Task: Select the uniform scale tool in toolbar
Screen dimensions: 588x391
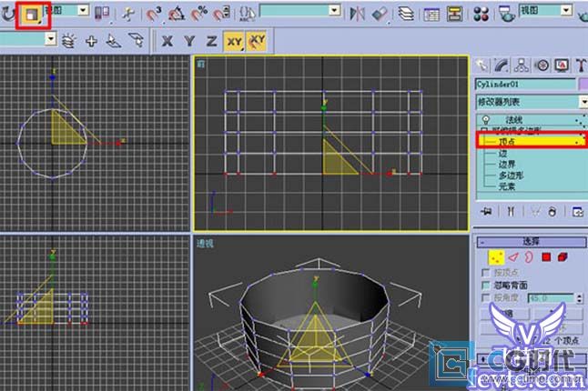Action: 32,15
